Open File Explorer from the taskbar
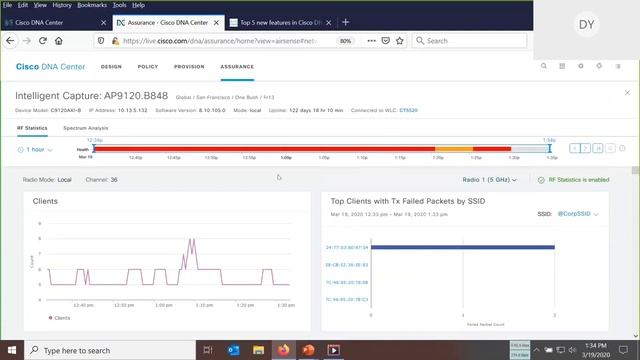640x360 pixels. [x=258, y=350]
